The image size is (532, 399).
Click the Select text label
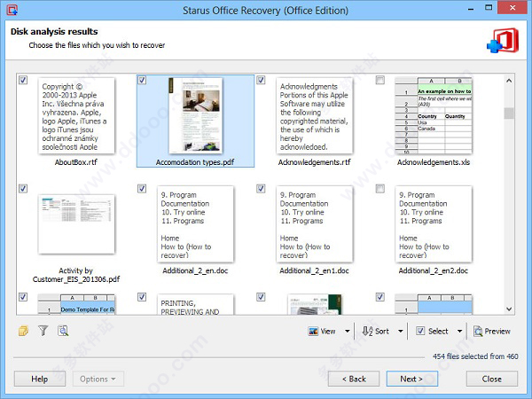pos(438,331)
